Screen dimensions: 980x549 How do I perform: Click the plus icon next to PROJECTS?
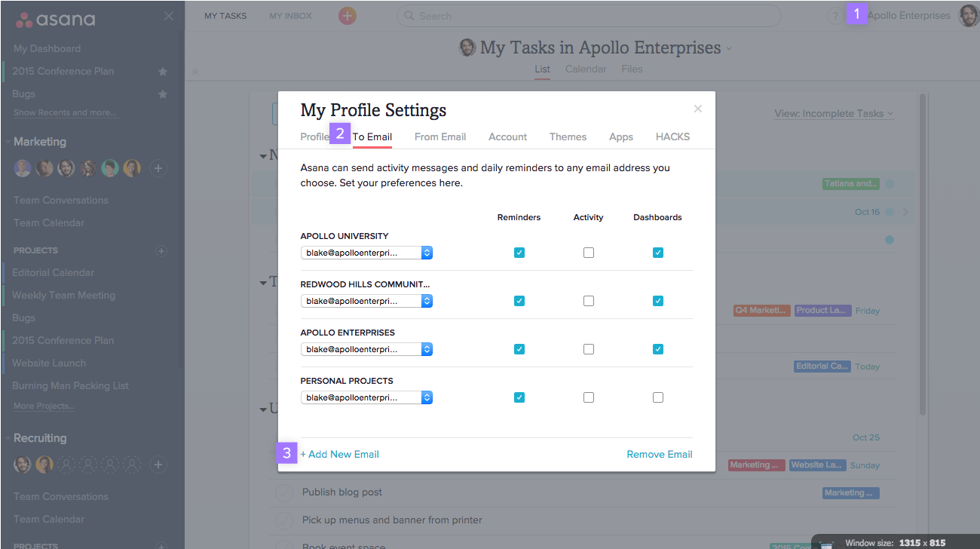coord(161,250)
